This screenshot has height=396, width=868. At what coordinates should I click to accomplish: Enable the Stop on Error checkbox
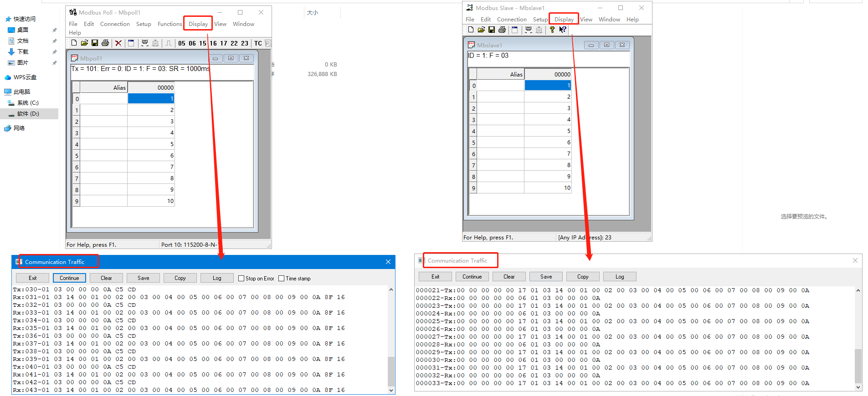pos(241,279)
